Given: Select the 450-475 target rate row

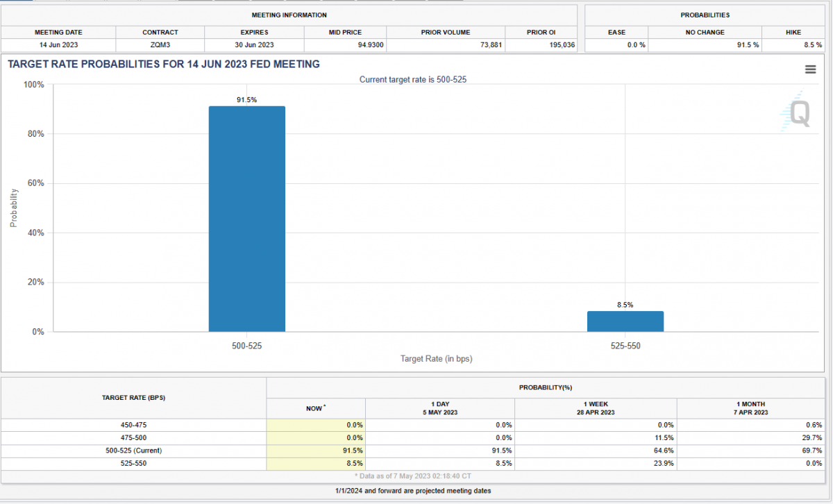Looking at the screenshot, I should 133,425.
